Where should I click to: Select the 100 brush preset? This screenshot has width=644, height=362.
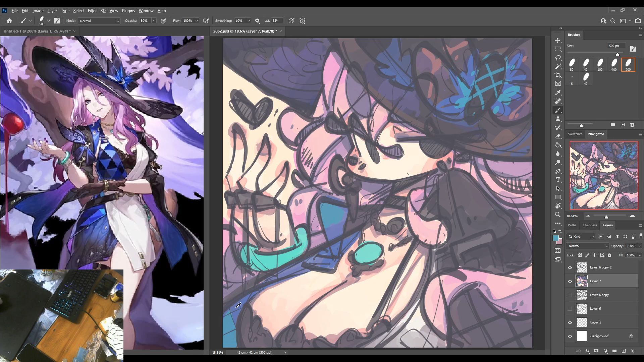[x=600, y=65]
